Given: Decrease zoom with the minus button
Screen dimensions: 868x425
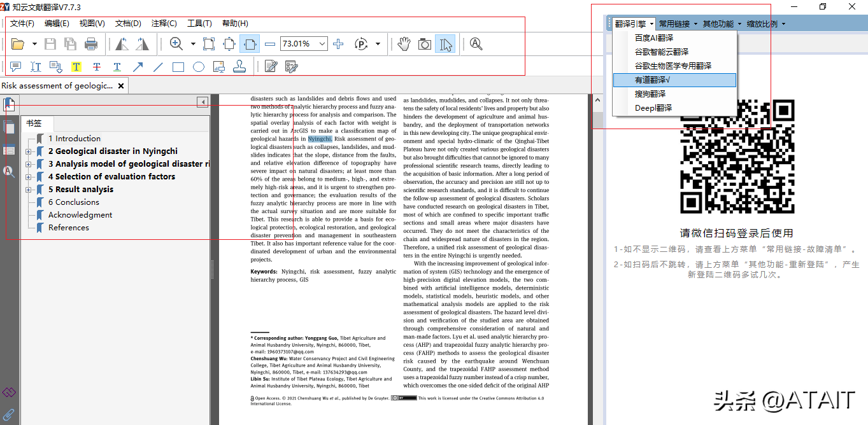Looking at the screenshot, I should point(270,44).
